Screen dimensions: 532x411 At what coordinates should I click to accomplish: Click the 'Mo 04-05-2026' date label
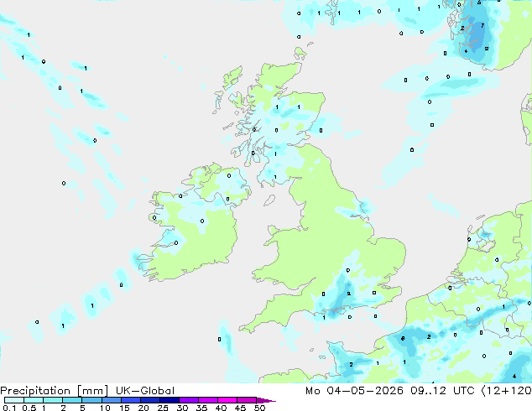(x=354, y=391)
